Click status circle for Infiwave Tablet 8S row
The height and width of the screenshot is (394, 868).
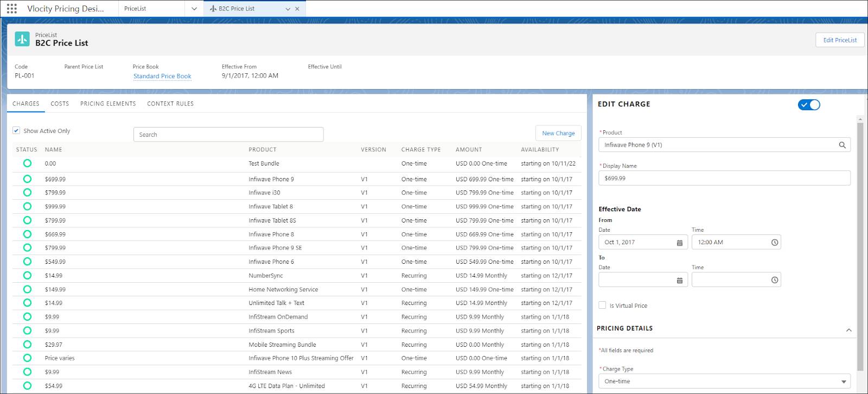27,220
